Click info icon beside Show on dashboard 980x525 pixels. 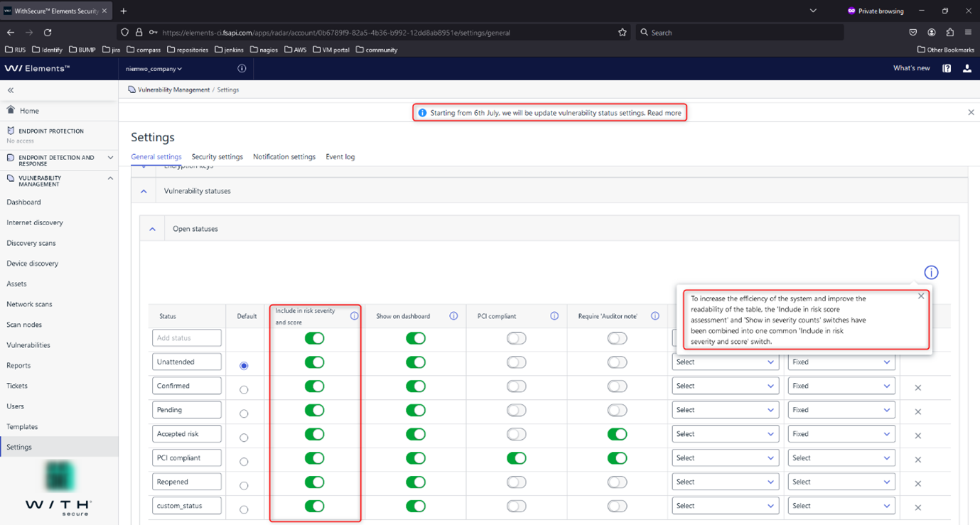[453, 316]
